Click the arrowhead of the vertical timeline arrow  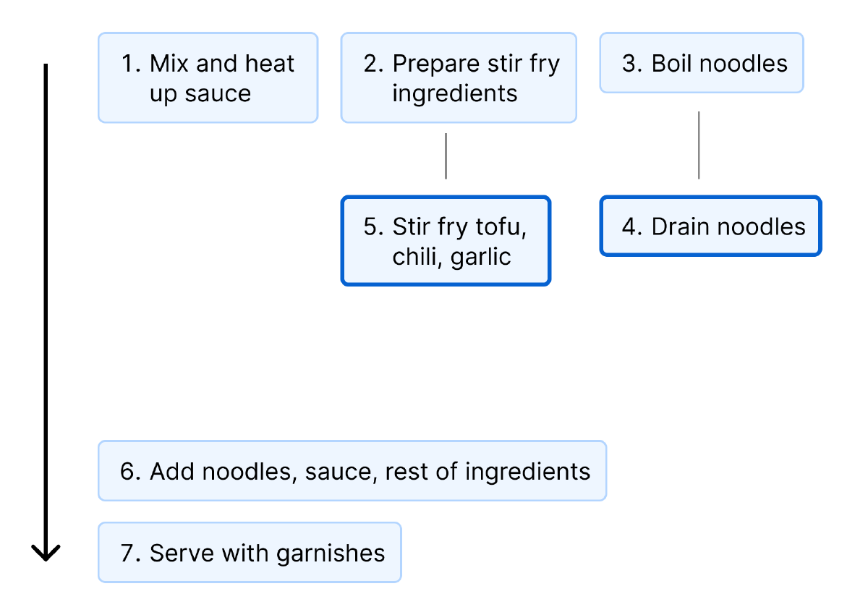[46, 552]
